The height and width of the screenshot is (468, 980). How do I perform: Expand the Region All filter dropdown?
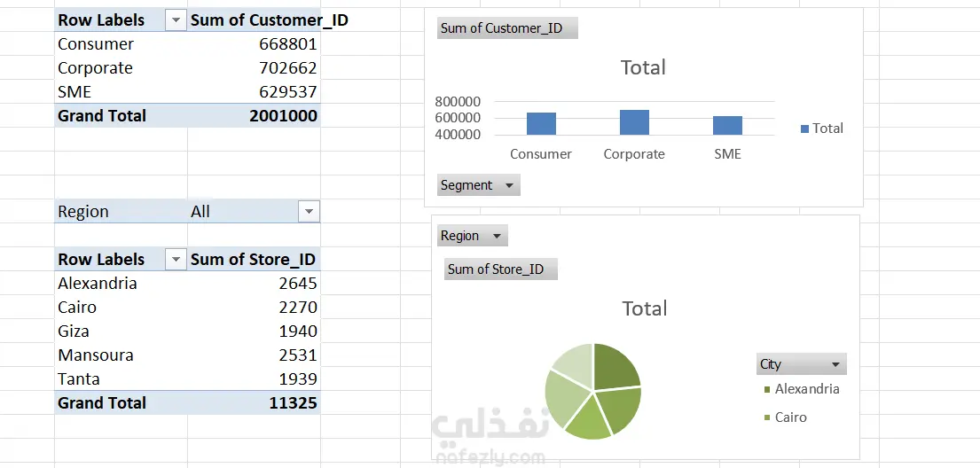tap(309, 211)
